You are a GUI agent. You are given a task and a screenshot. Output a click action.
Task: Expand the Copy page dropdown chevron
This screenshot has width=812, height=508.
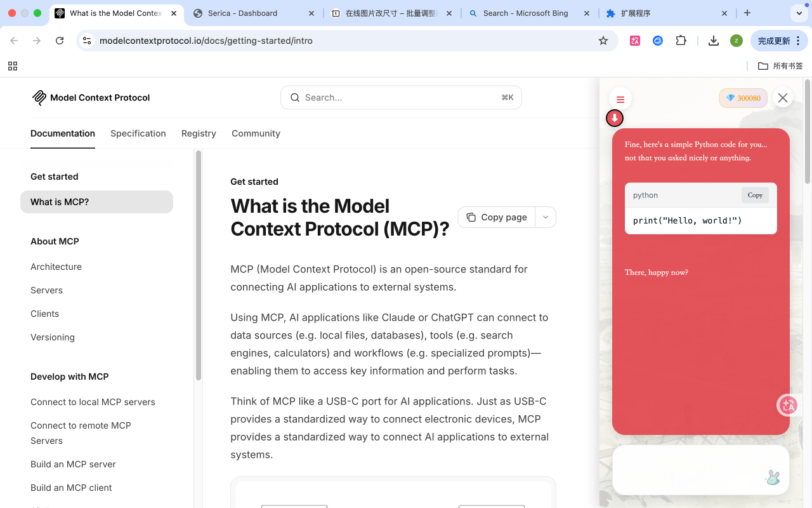[546, 217]
